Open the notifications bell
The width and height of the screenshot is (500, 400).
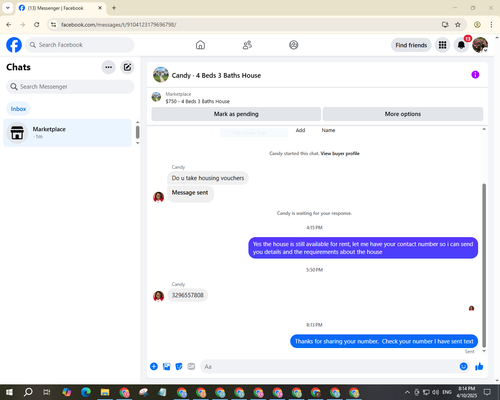pyautogui.click(x=461, y=45)
